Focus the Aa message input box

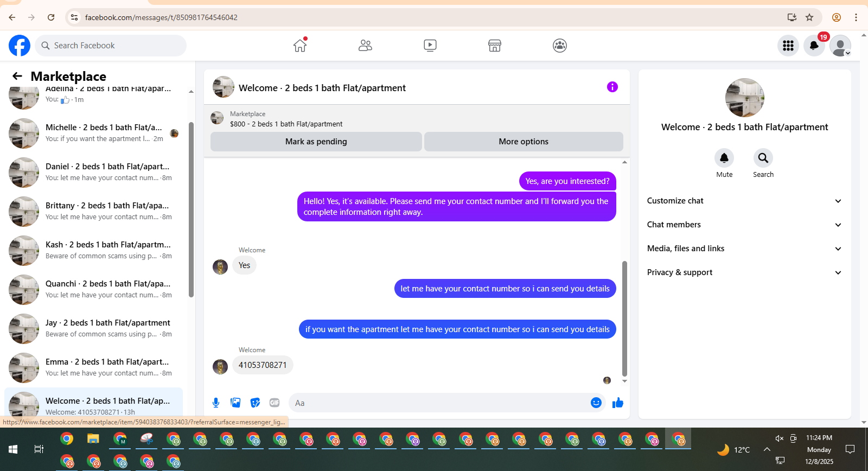tap(442, 403)
